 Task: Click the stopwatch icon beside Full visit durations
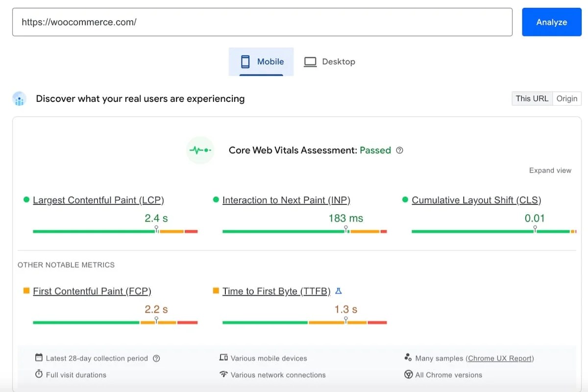(x=39, y=374)
